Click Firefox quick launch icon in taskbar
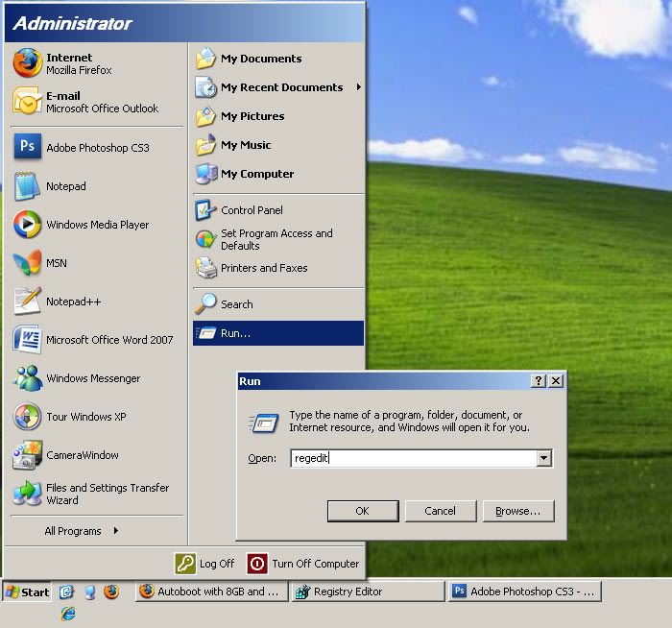672x628 pixels. [x=111, y=592]
